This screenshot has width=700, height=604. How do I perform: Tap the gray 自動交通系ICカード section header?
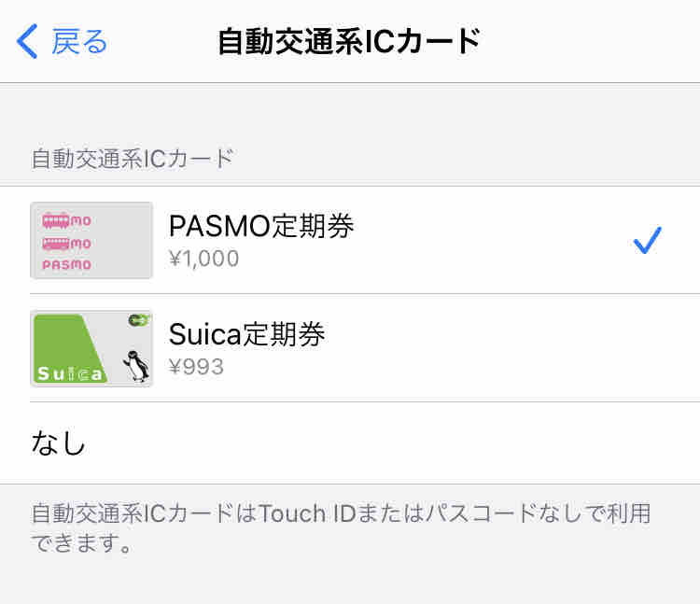133,159
